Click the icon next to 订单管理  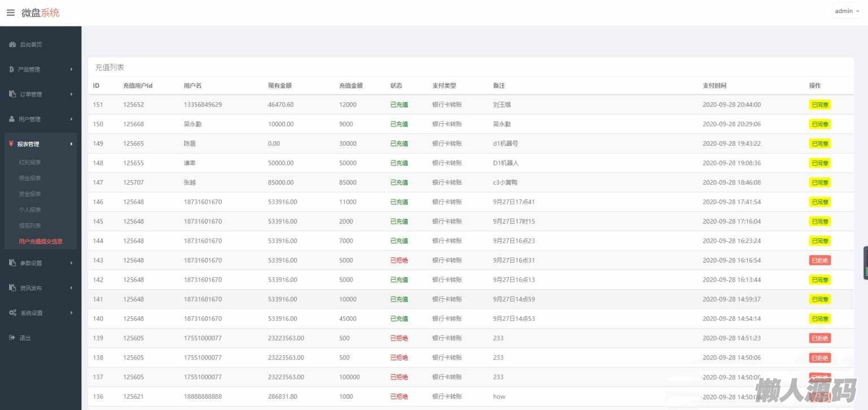pyautogui.click(x=12, y=94)
